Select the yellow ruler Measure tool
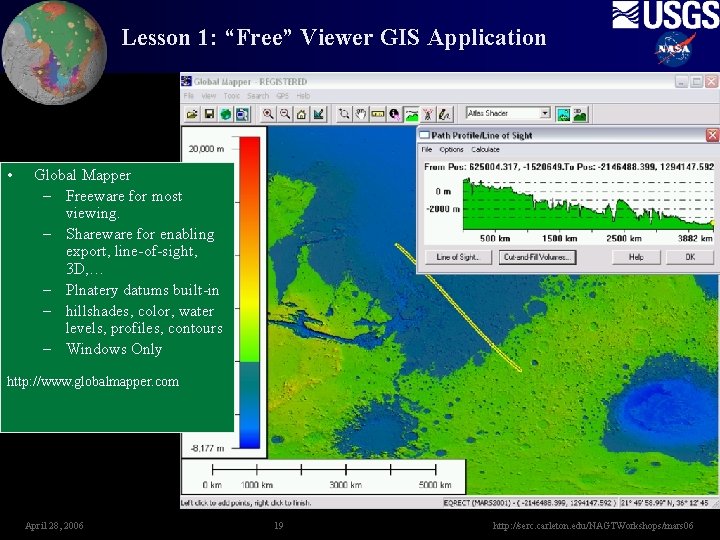The height and width of the screenshot is (540, 720). (377, 114)
